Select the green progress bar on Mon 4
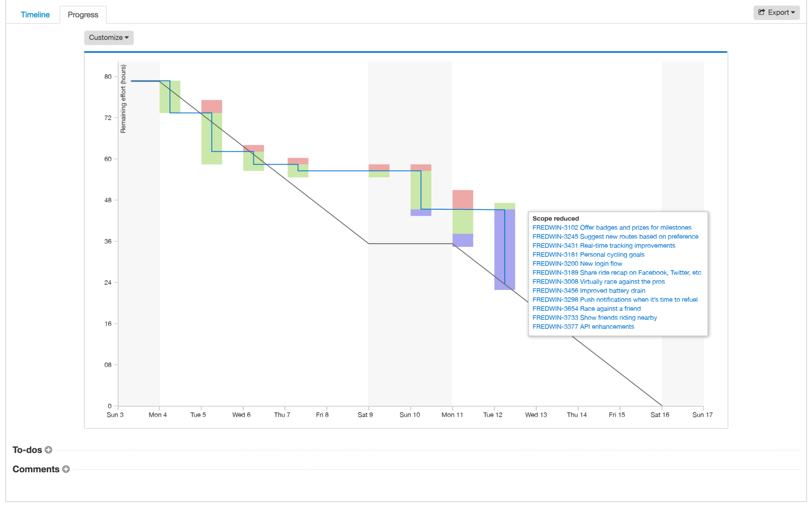Screen dimensions: 812x508 click(x=170, y=97)
